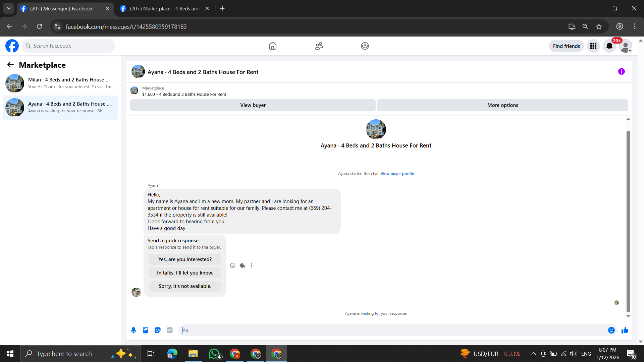Click the reply arrow icon
The image size is (644, 362).
[x=242, y=265]
